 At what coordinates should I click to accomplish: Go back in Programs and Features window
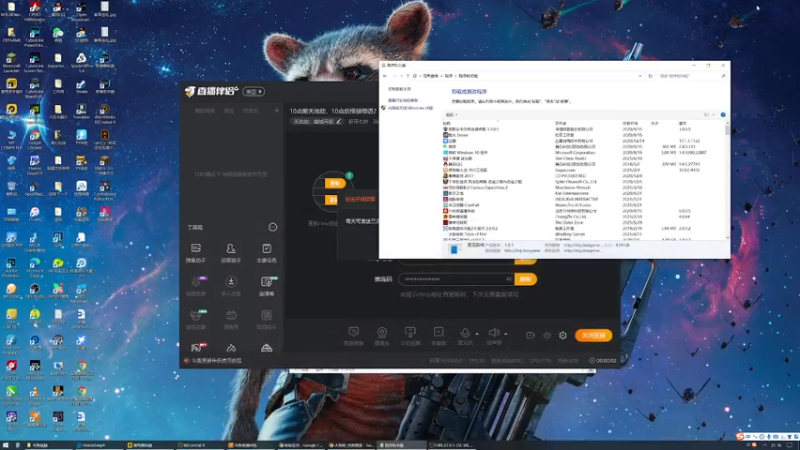[385, 76]
